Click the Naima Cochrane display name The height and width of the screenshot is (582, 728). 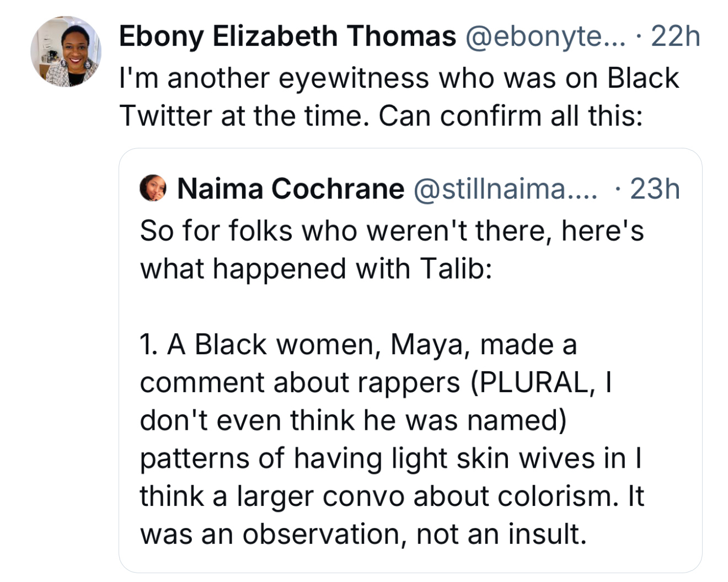[291, 189]
